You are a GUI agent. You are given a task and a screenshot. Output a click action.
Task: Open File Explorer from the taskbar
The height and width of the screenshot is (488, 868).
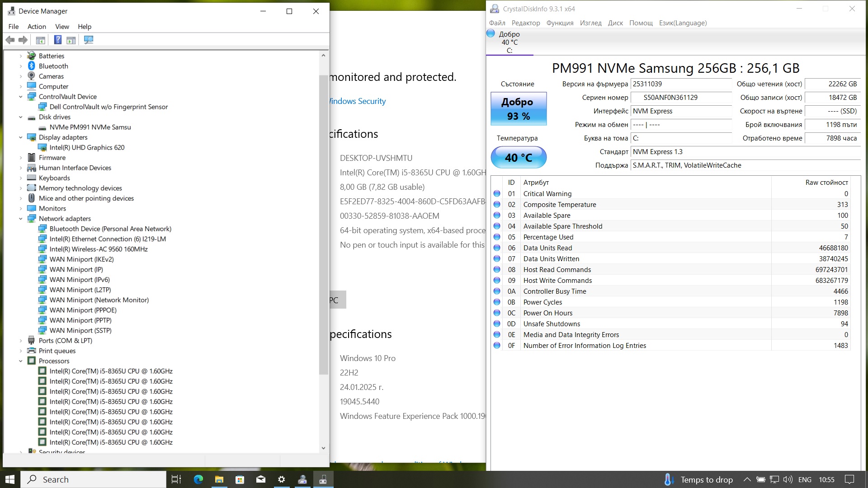point(219,479)
